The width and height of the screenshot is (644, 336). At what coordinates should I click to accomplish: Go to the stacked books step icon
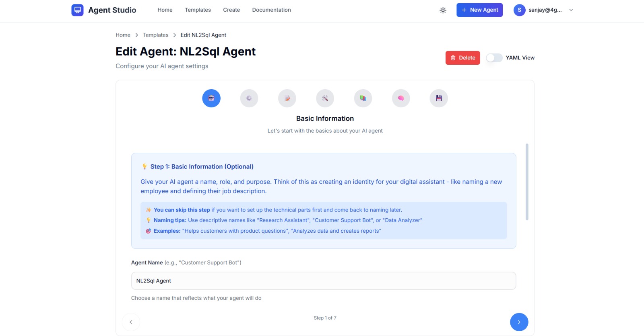point(363,98)
